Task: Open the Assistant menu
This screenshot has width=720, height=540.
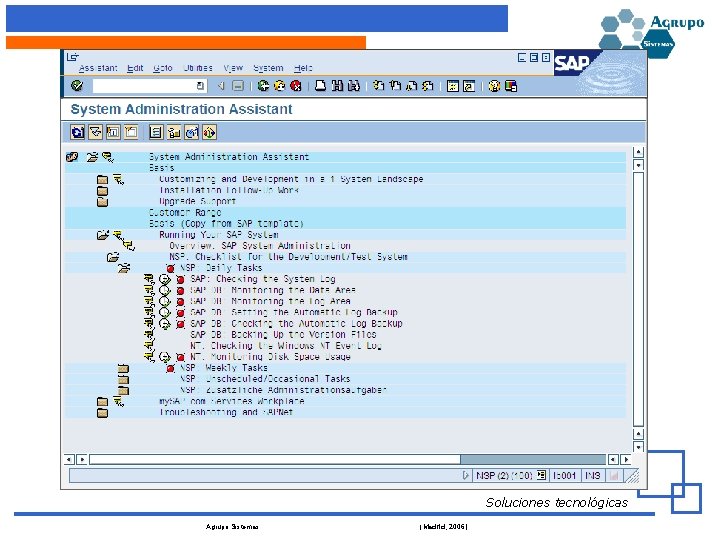Action: pyautogui.click(x=98, y=68)
